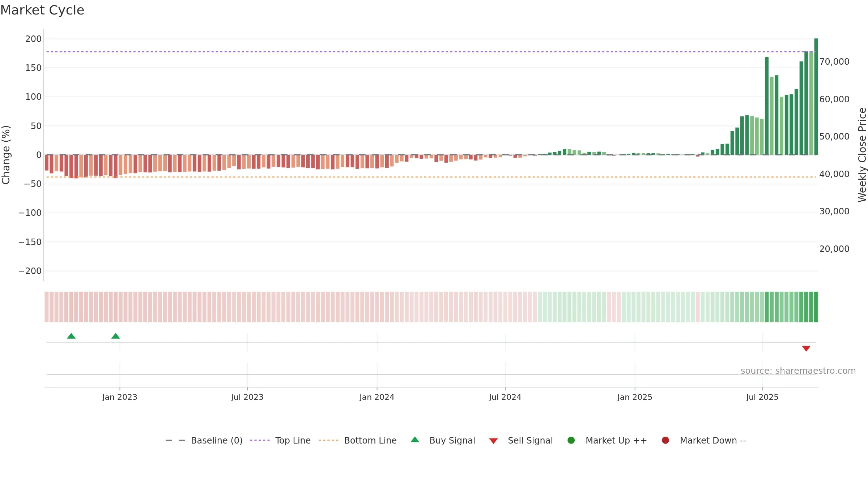Click the −50 tick on left axis
This screenshot has width=868, height=488.
pyautogui.click(x=33, y=184)
